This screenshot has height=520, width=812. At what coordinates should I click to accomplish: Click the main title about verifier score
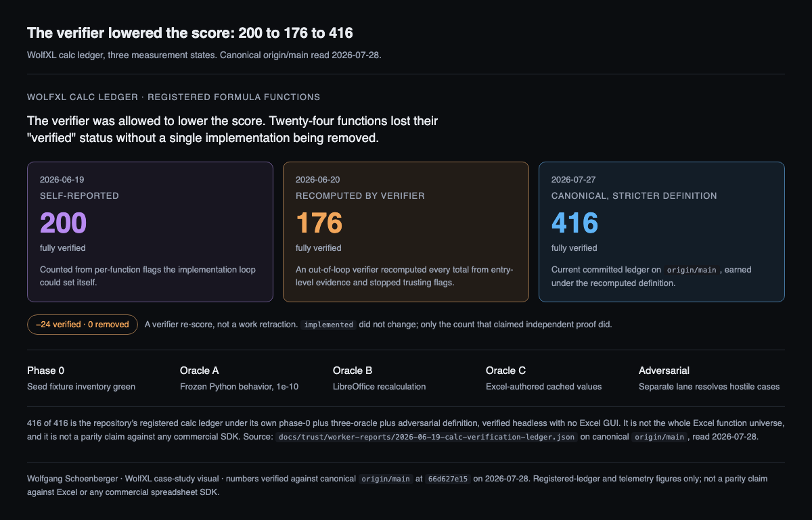(x=190, y=33)
